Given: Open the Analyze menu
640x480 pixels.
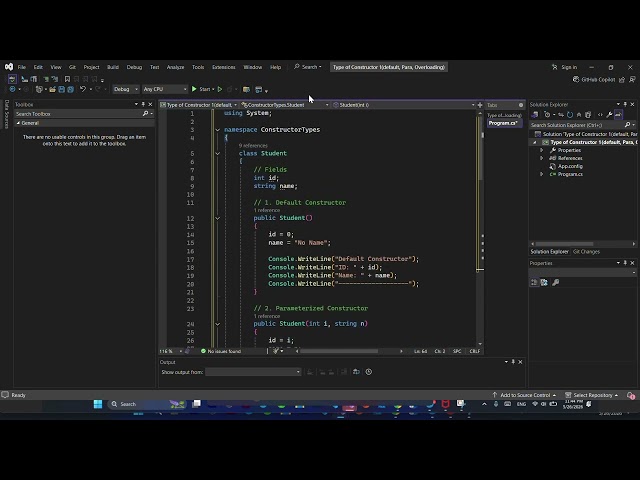Looking at the screenshot, I should (176, 67).
